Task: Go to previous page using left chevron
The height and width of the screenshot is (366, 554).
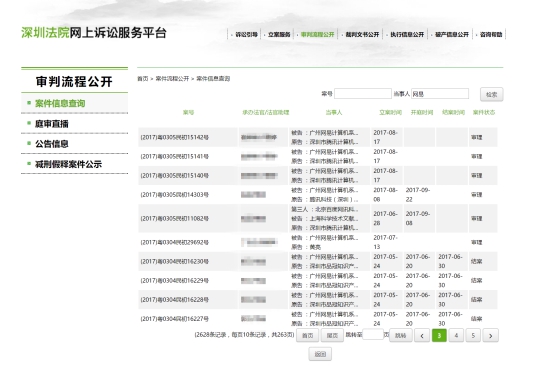Action: click(x=422, y=336)
